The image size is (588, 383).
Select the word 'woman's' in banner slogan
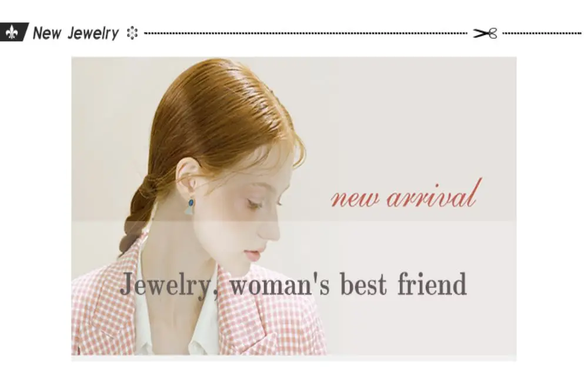[280, 284]
